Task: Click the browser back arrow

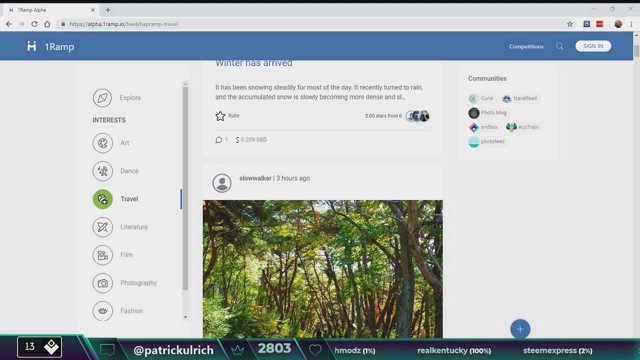Action: [9, 24]
